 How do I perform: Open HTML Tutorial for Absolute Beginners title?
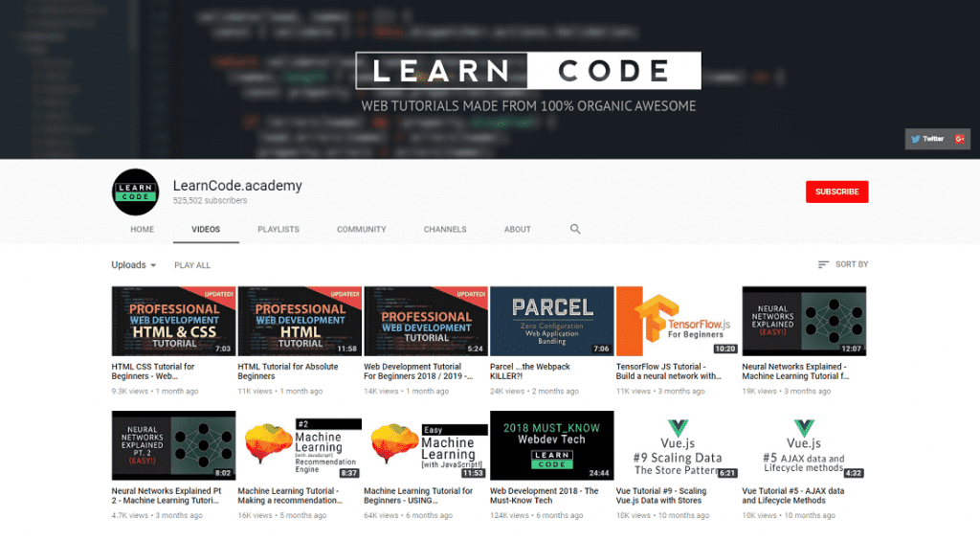287,372
